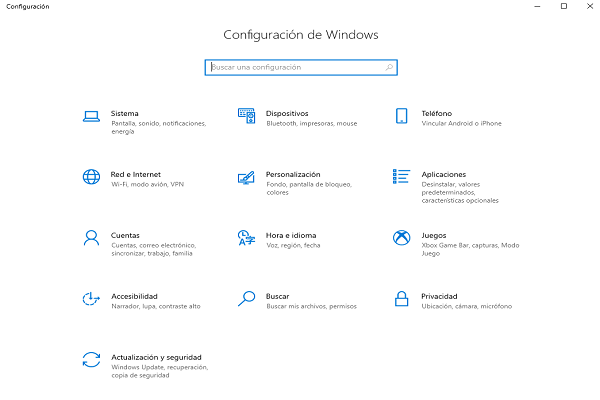
Task: Open Dispositivos keyboard icon
Action: coord(246,116)
